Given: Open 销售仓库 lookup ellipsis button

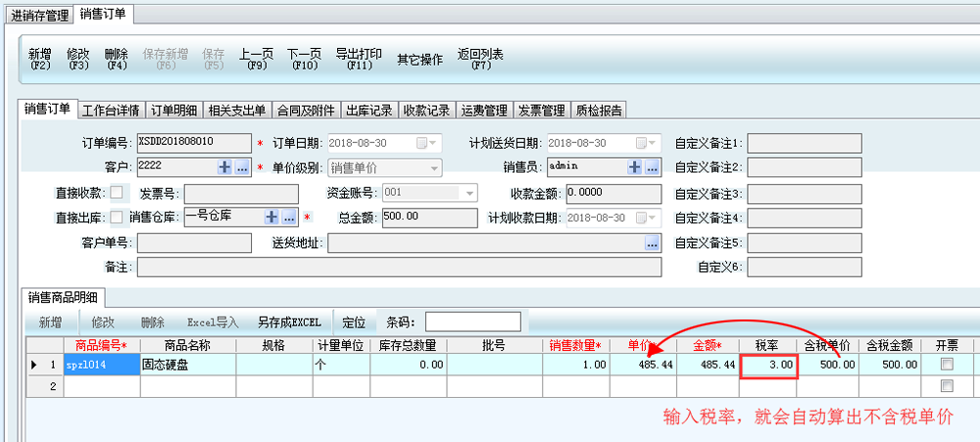Looking at the screenshot, I should pos(289,217).
